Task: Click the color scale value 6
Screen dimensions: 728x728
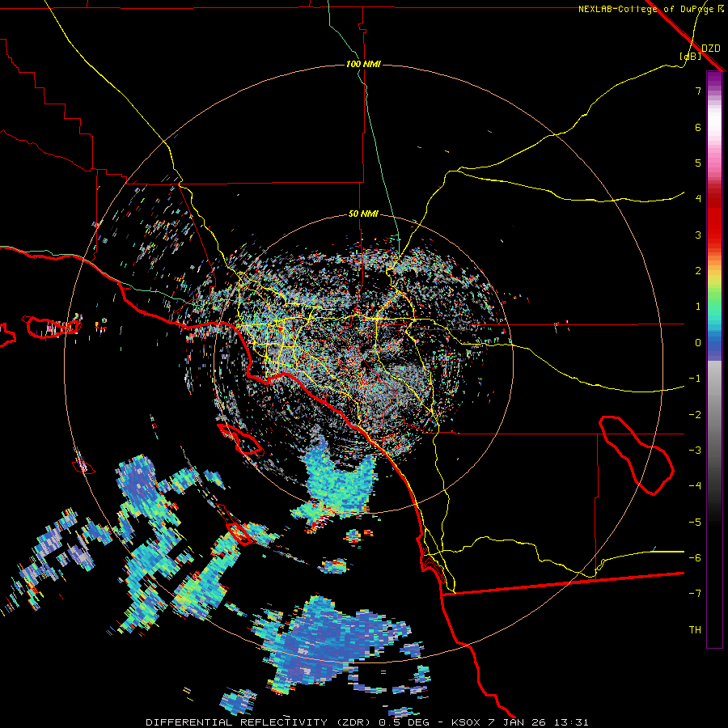Action: pyautogui.click(x=698, y=127)
